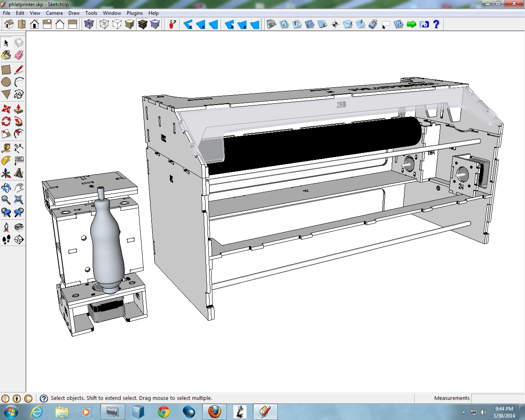Select the Push/Pull tool
This screenshot has height=420, width=525.
coord(19,109)
